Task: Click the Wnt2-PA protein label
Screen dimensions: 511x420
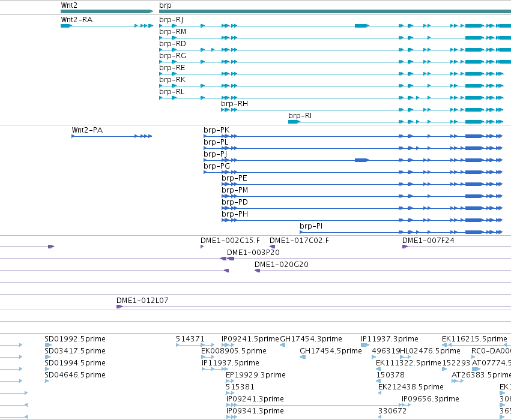Action: 87,130
